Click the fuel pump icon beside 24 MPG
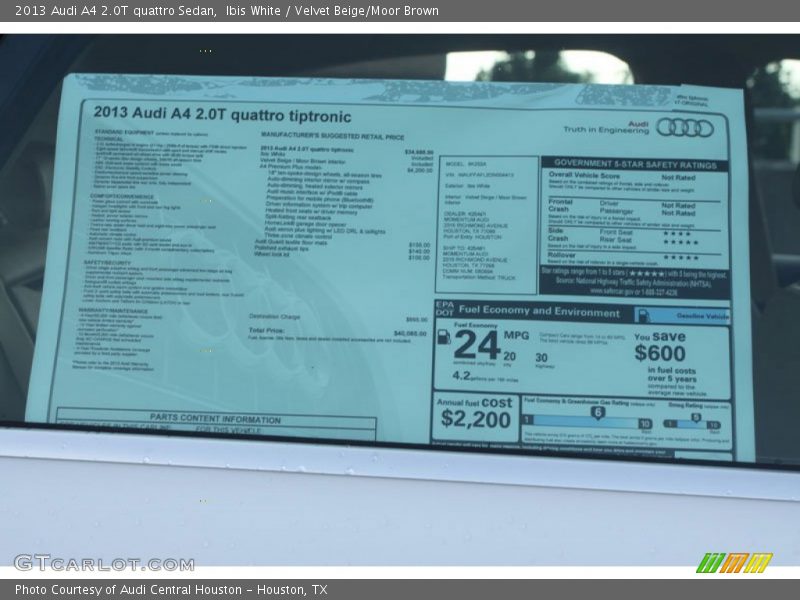Image resolution: width=800 pixels, height=600 pixels. pos(443,336)
